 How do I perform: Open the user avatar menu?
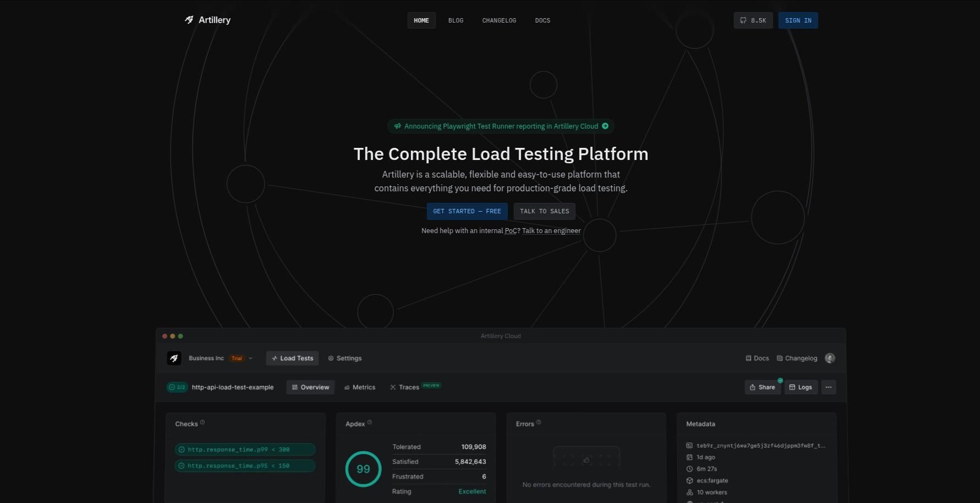pyautogui.click(x=830, y=358)
